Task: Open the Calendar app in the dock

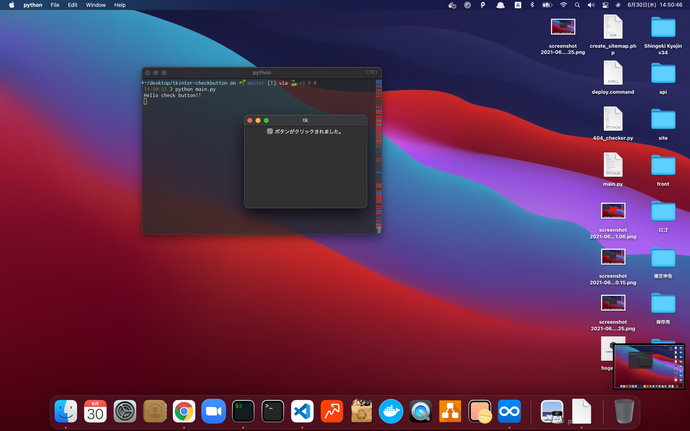Action: (x=95, y=410)
